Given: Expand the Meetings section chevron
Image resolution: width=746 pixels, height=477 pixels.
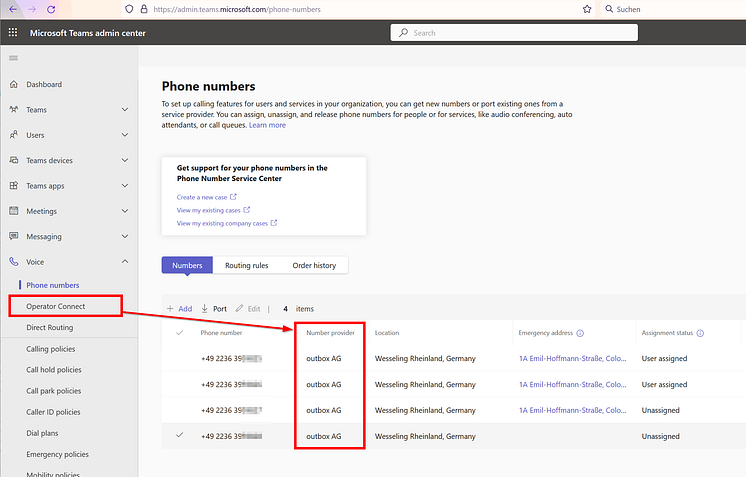Looking at the screenshot, I should click(x=125, y=211).
